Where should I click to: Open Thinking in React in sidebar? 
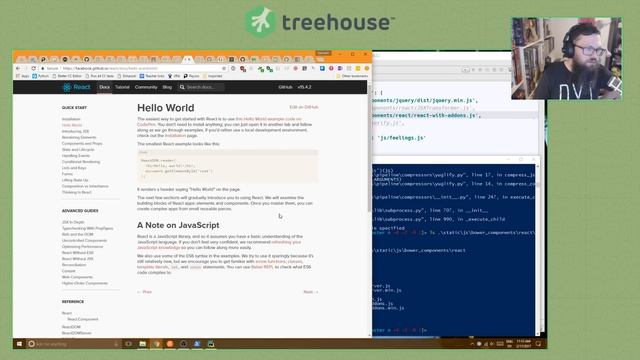pyautogui.click(x=77, y=192)
